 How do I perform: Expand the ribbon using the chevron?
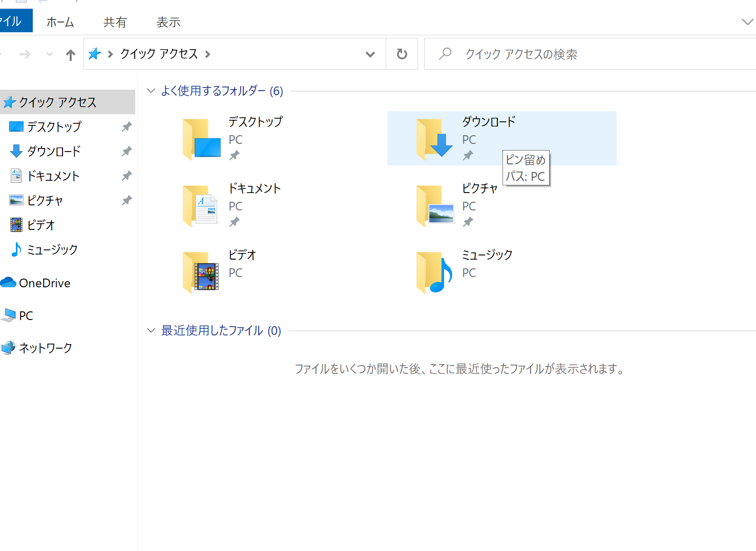pos(747,22)
